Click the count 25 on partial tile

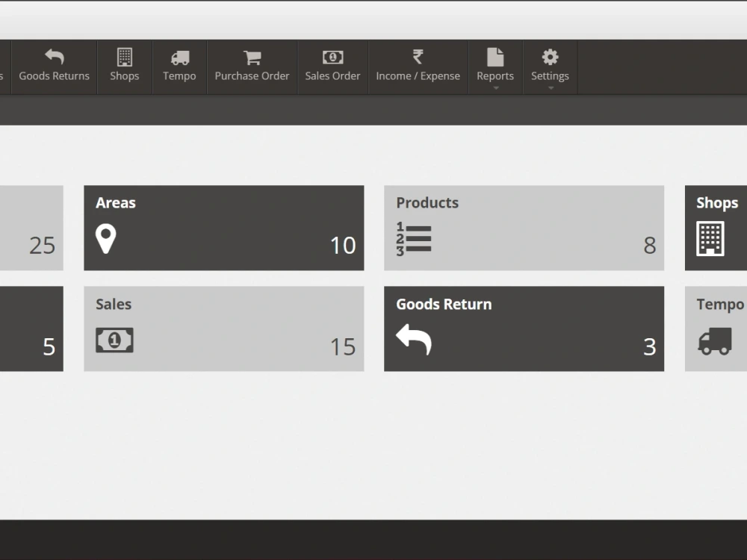42,246
